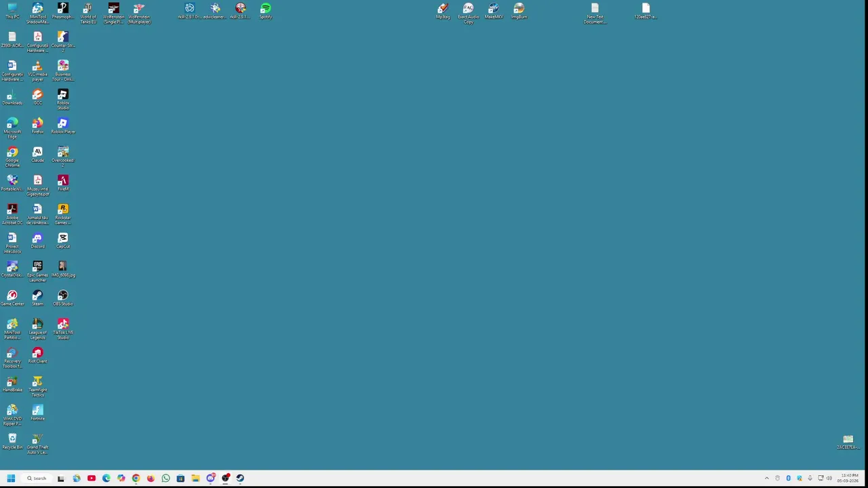Open Microsoft Edge desktop shortcut
Screen dimensions: 868x488
[12, 128]
